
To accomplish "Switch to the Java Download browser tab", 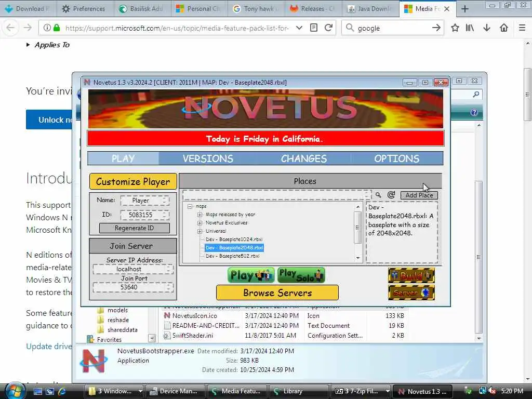I will pyautogui.click(x=370, y=9).
